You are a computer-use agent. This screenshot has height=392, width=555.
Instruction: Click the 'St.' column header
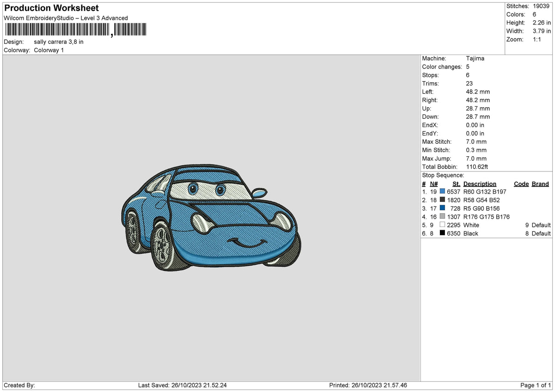[x=456, y=184]
